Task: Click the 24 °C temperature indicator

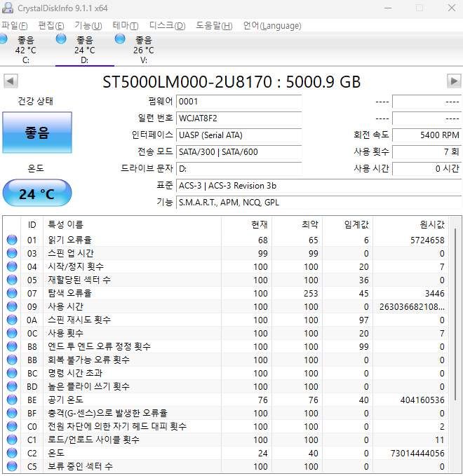Action: click(37, 193)
